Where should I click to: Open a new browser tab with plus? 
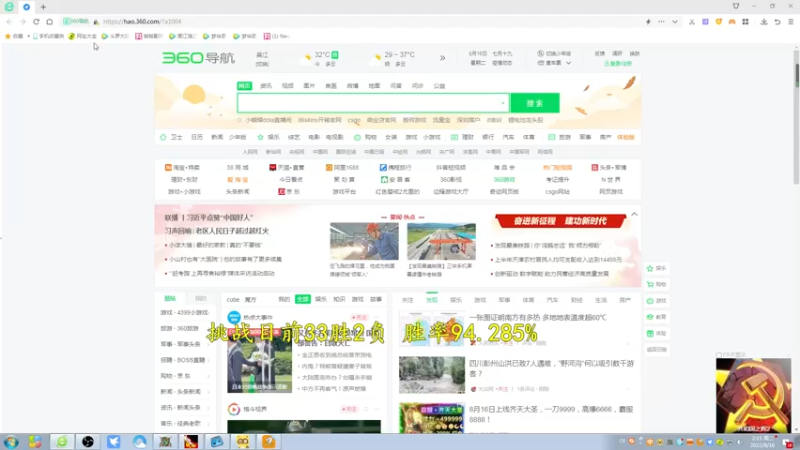[x=43, y=7]
